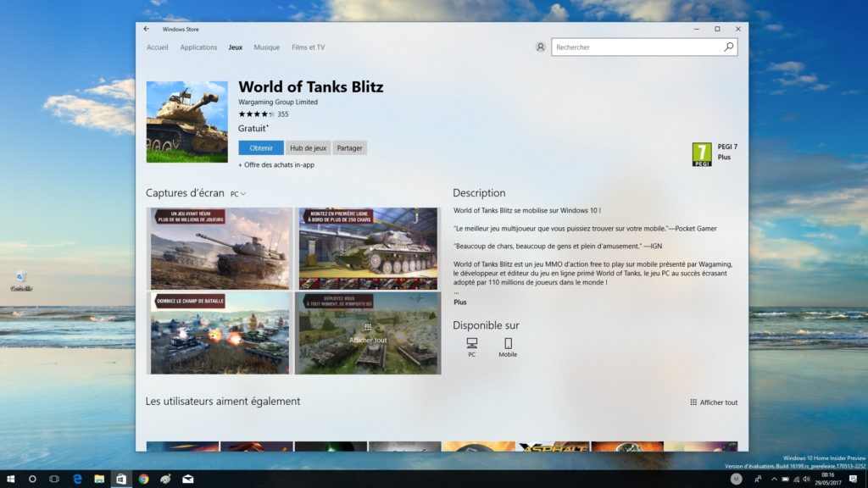Click Afficher tout for similar apps
Viewport: 868px width, 488px height.
pos(714,402)
